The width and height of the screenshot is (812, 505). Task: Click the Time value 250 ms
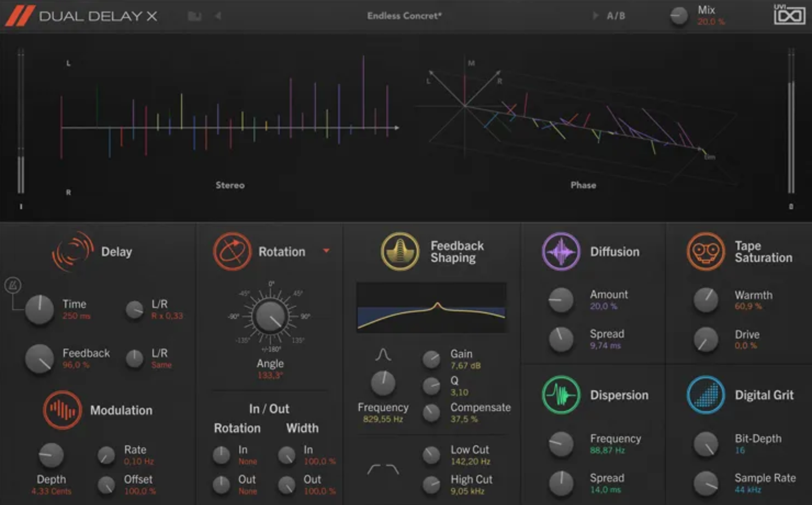(x=76, y=316)
